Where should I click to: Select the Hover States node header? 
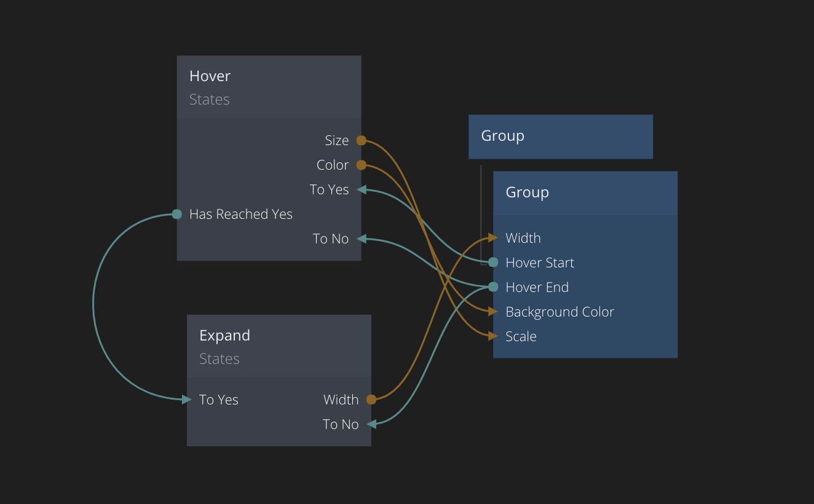click(269, 87)
